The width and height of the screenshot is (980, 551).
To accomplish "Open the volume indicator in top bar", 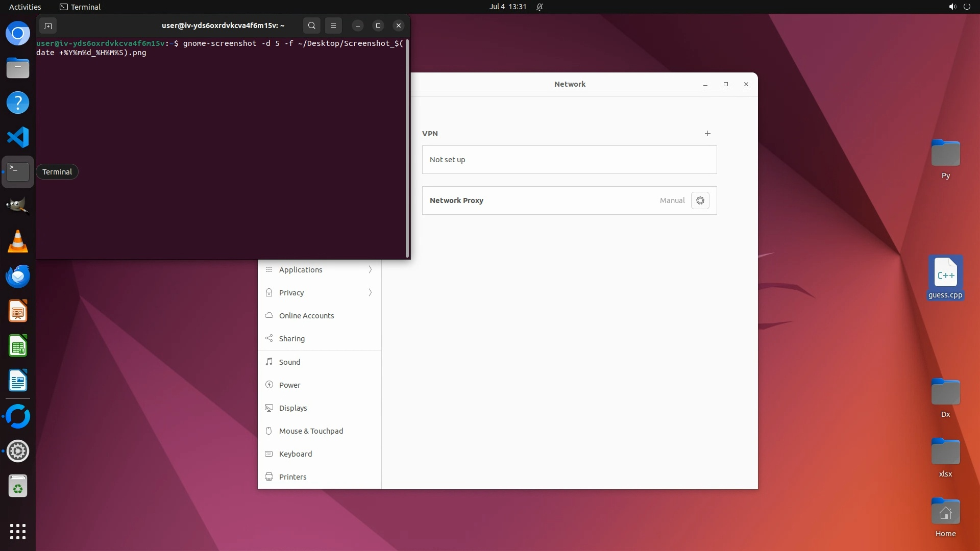I will pos(952,7).
